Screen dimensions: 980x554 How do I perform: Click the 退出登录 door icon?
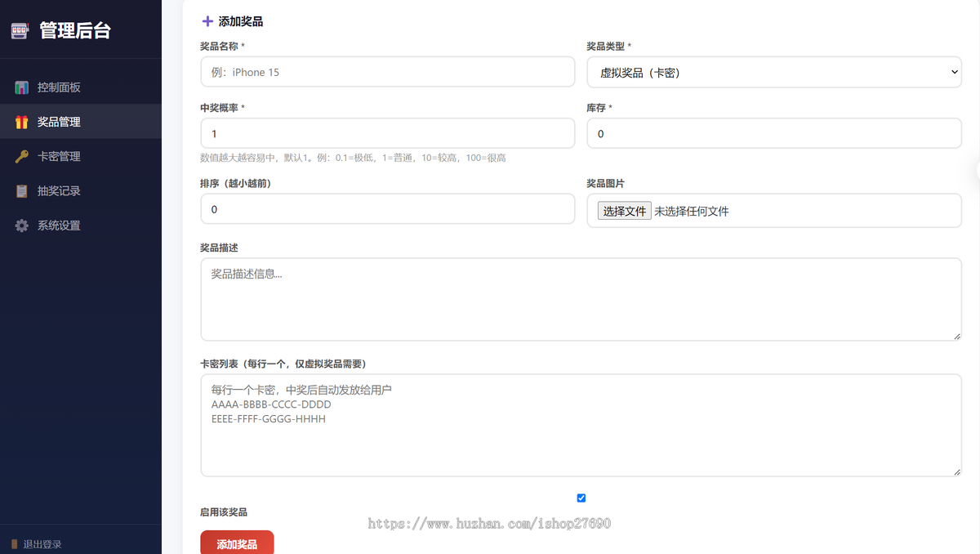[15, 544]
